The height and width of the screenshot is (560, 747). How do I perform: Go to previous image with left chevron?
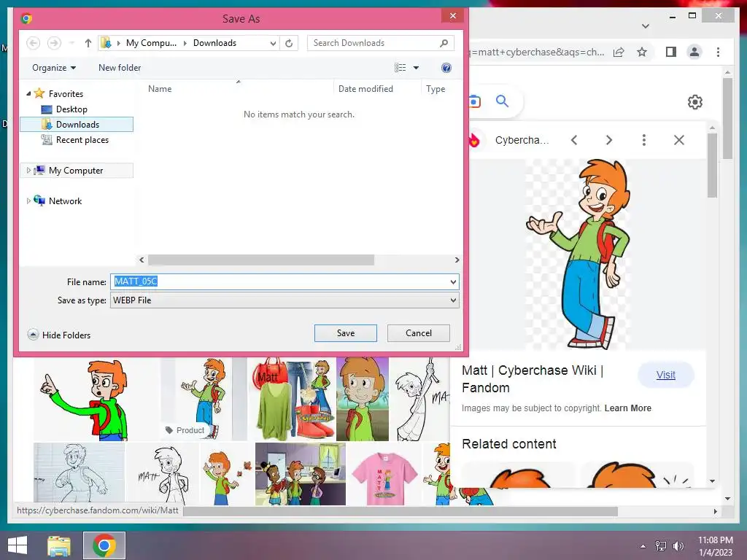coord(574,140)
